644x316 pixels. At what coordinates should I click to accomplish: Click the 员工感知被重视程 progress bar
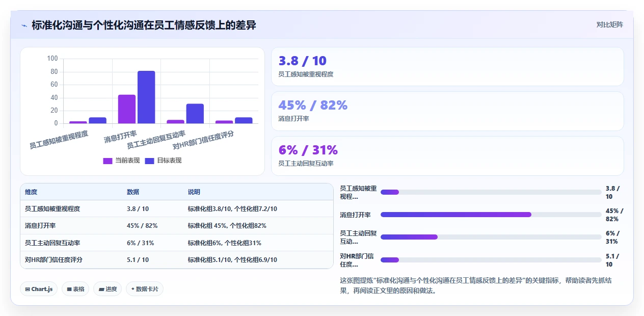[x=491, y=192]
